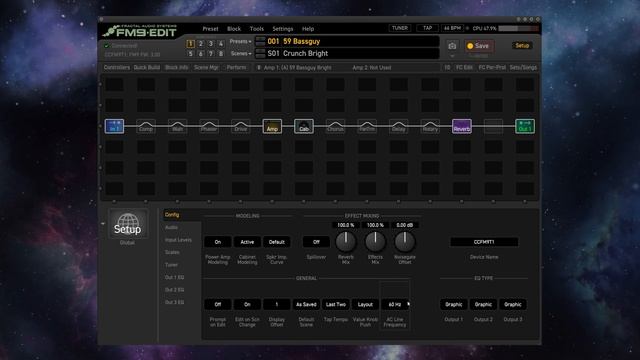Screen dimensions: 640x360
Task: Select the Rotary block in the grid
Action: pyautogui.click(x=430, y=127)
